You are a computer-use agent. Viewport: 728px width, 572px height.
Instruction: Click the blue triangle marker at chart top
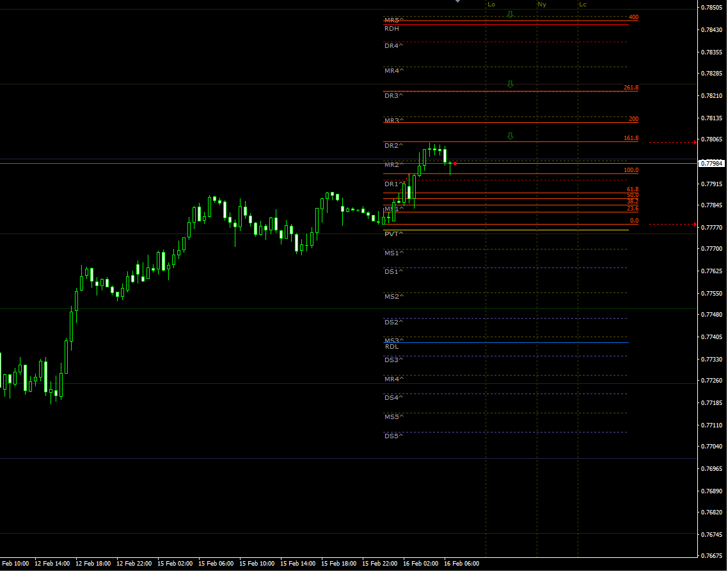point(457,2)
